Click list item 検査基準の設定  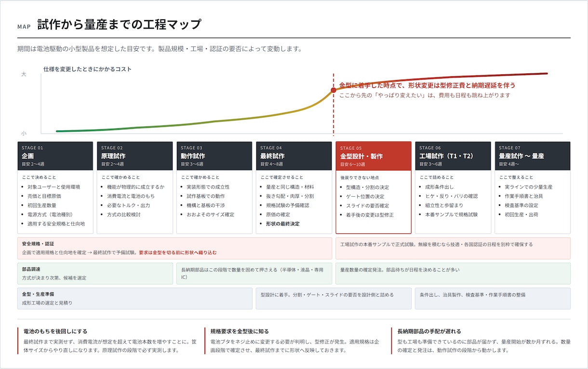coord(521,205)
